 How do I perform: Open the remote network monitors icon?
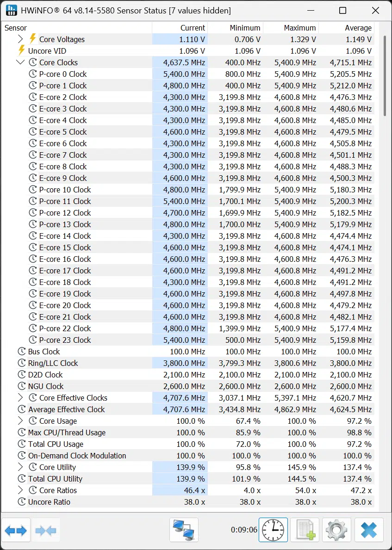184,530
